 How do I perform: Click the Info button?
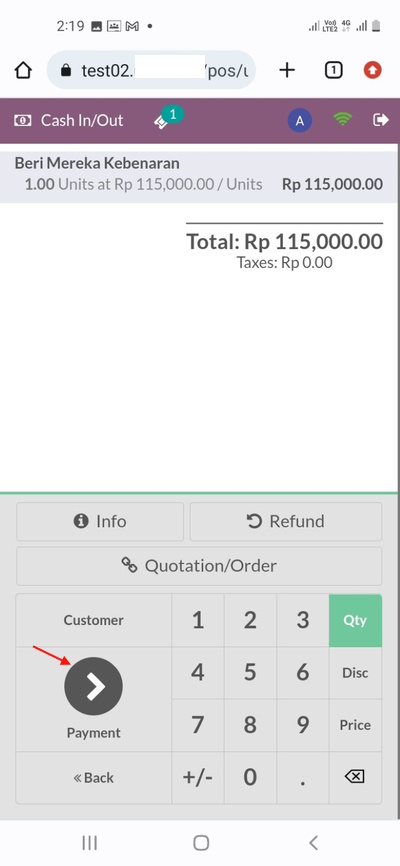[100, 521]
